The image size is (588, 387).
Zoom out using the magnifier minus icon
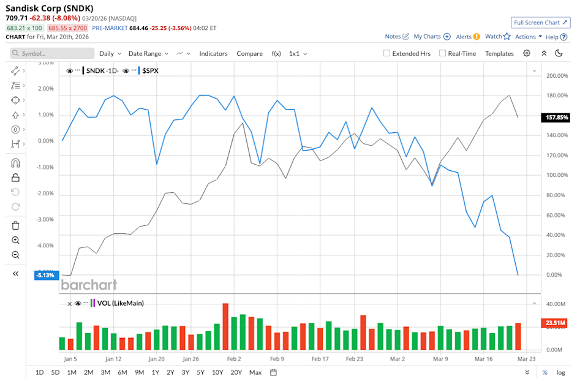coord(16,255)
